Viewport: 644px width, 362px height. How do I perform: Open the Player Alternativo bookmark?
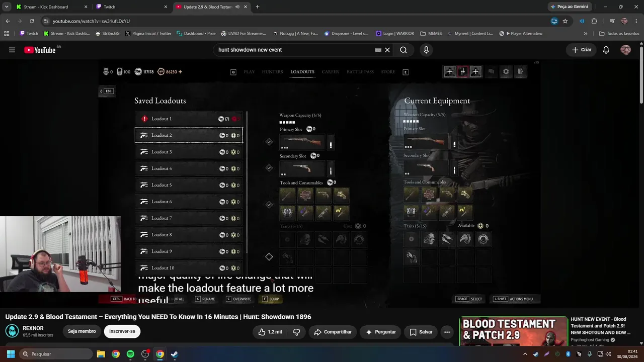click(521, 34)
